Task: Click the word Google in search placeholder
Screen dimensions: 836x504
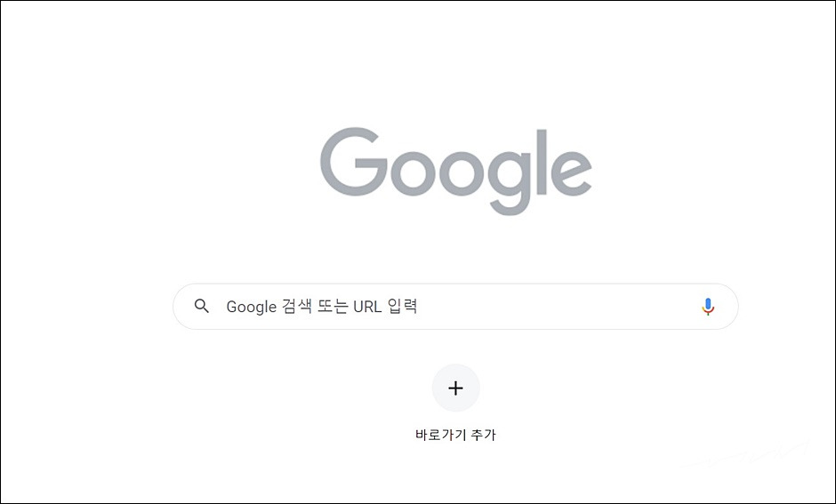Action: pos(252,307)
